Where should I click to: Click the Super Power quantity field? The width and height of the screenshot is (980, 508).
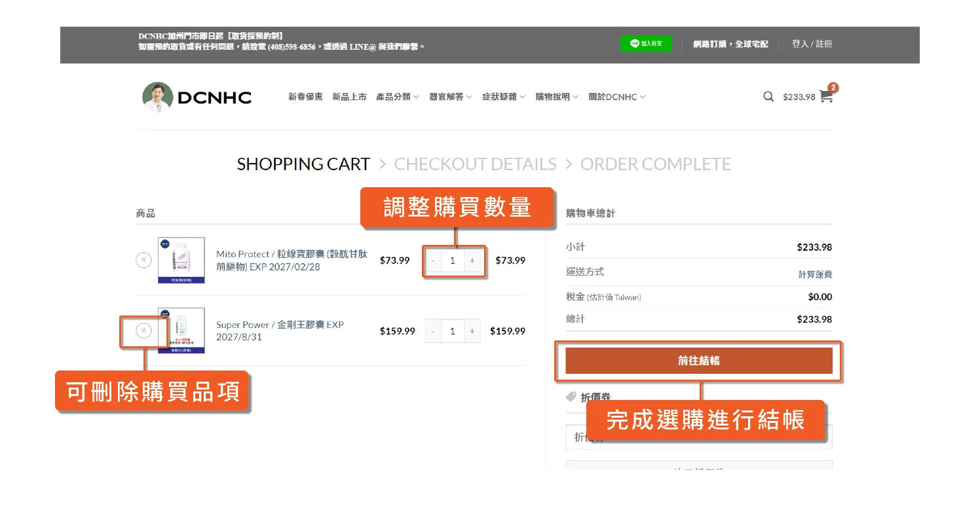pos(453,331)
